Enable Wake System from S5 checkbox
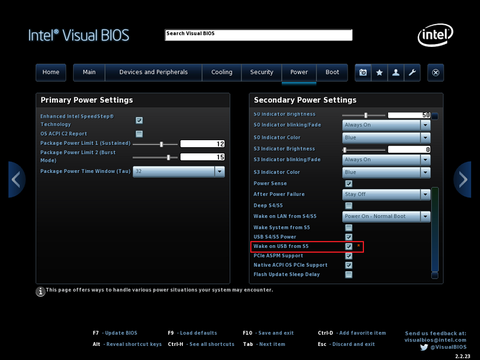 pos(349,227)
